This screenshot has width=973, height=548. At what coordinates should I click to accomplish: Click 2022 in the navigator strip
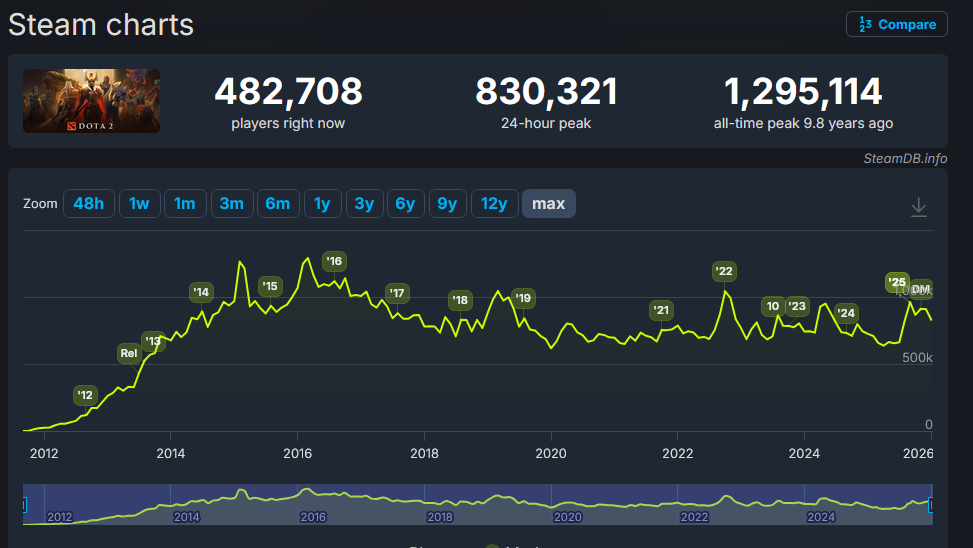[694, 517]
